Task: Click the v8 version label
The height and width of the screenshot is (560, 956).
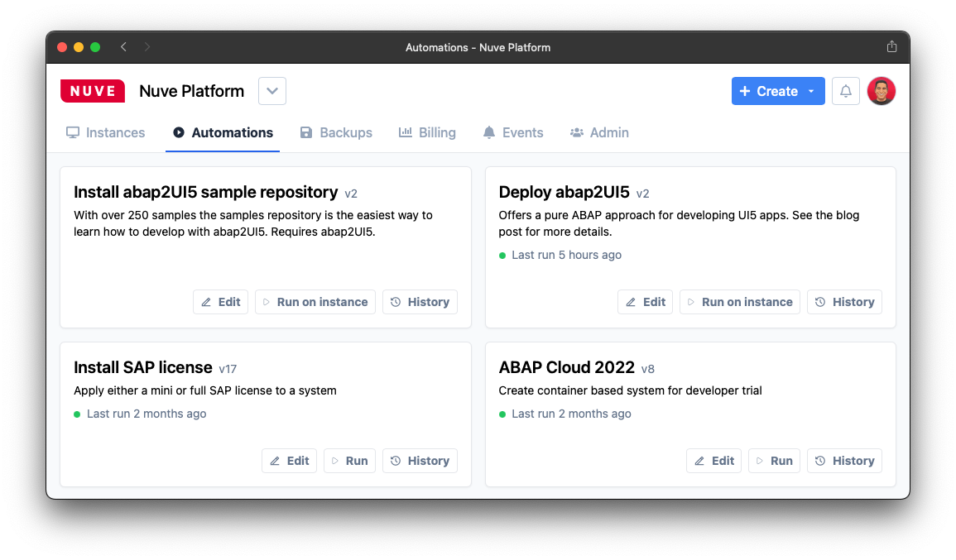Action: click(647, 369)
